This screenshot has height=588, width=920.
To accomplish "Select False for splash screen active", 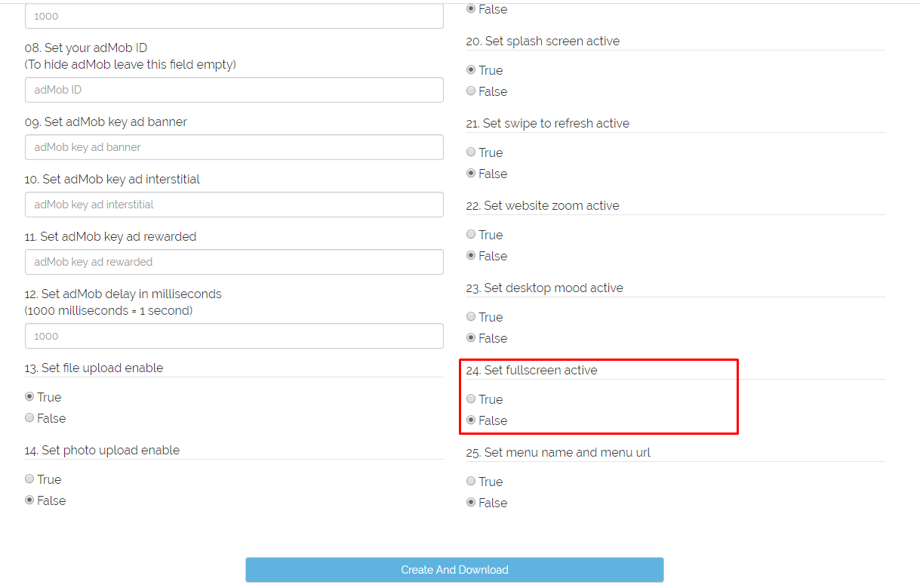I will click(470, 91).
